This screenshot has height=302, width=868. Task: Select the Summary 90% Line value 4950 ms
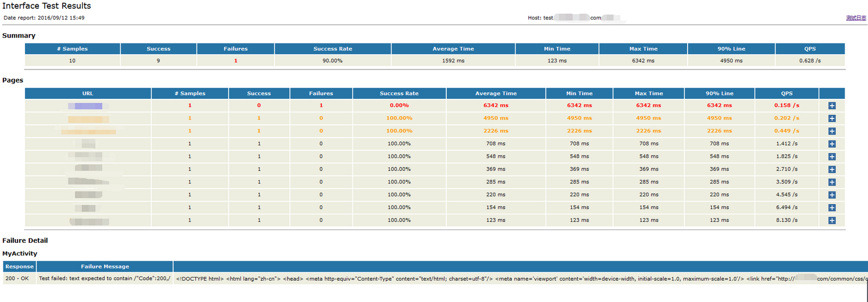[731, 61]
